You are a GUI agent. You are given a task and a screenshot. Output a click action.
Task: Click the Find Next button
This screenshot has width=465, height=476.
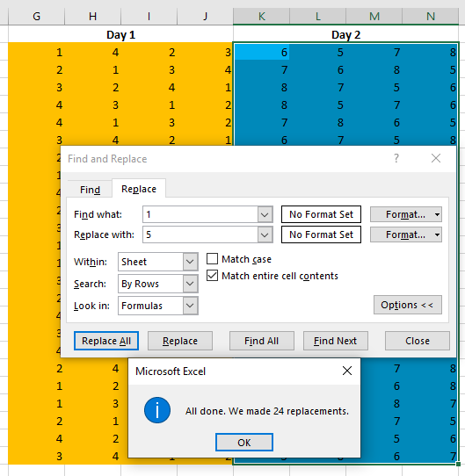tap(336, 341)
